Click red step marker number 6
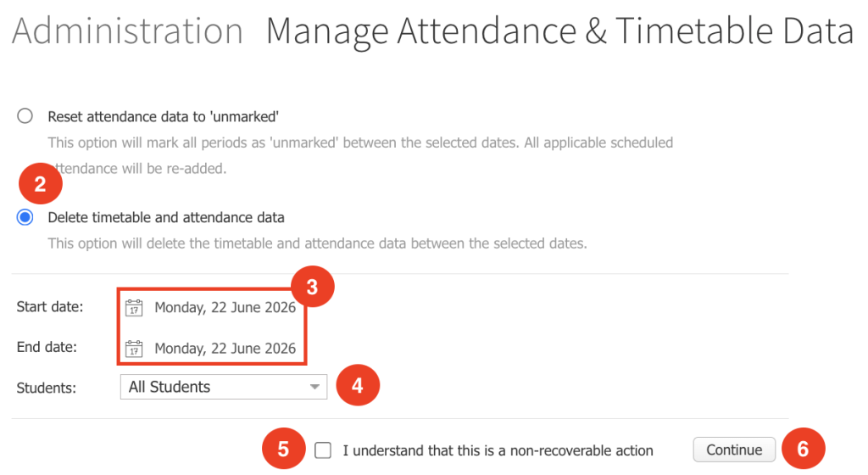Image resolution: width=868 pixels, height=475 pixels. pos(804,449)
